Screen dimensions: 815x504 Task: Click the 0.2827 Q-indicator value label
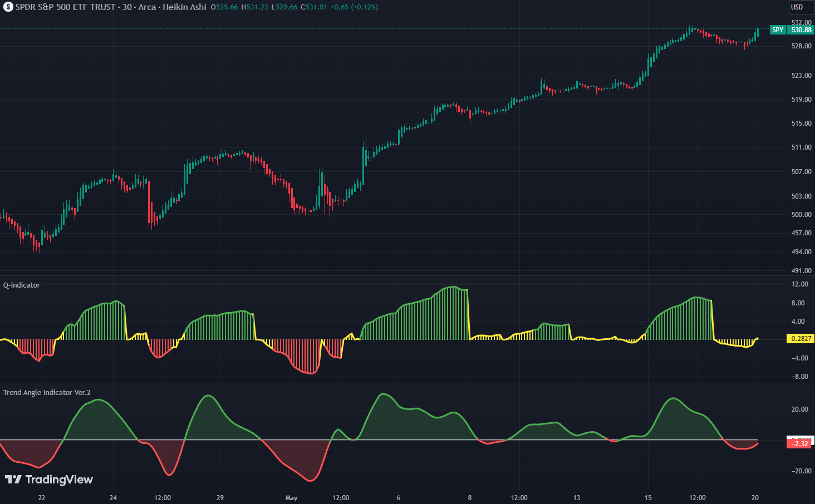(801, 338)
